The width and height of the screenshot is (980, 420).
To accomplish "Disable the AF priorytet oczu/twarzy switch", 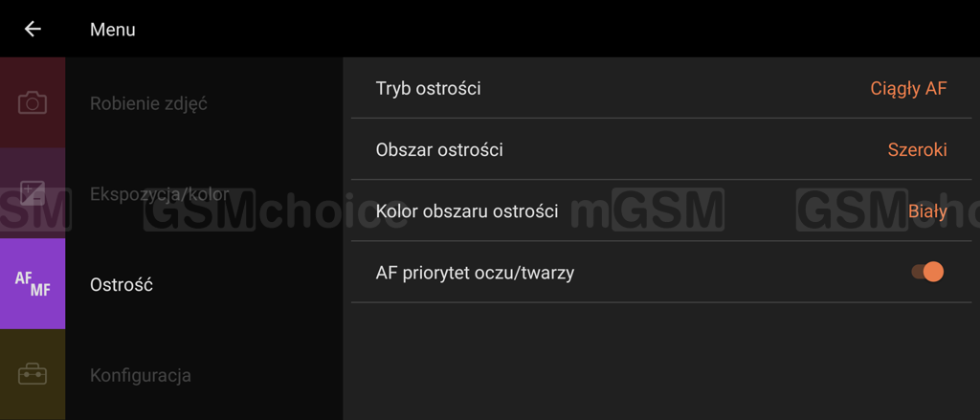I will coord(927,272).
